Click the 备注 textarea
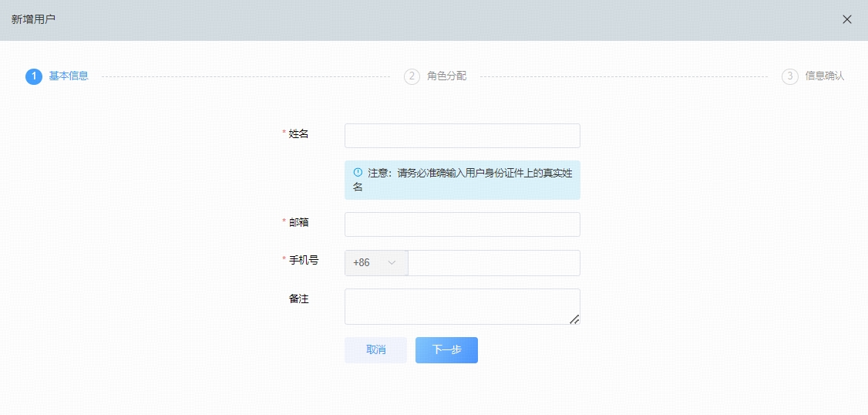Viewport: 868px width, 415px height. coord(463,306)
